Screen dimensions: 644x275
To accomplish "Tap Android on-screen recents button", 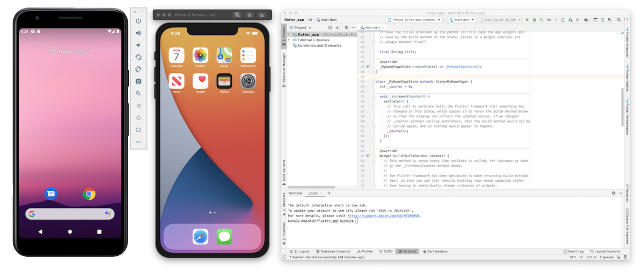I will coord(99,232).
